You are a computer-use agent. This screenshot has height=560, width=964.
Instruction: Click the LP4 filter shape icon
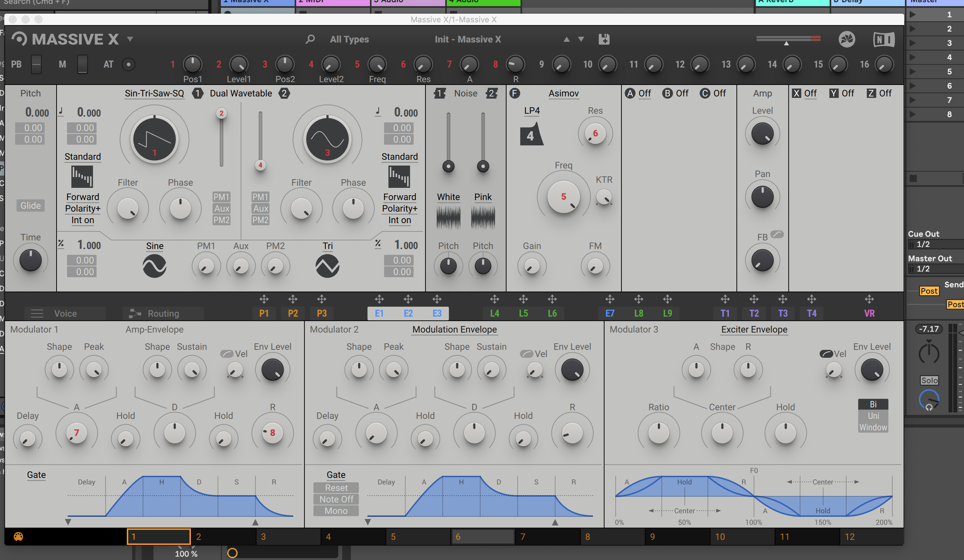531,135
